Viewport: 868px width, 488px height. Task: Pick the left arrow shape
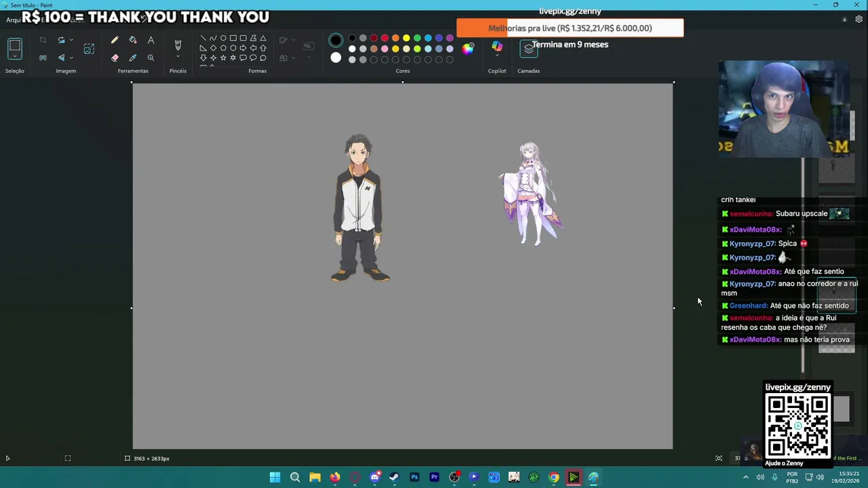tap(253, 48)
